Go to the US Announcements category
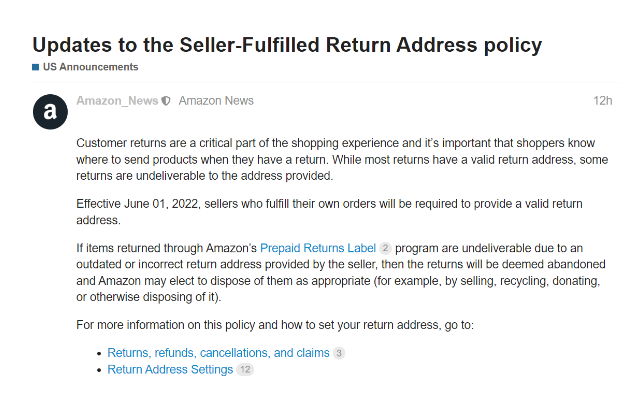The height and width of the screenshot is (400, 640). [x=91, y=67]
